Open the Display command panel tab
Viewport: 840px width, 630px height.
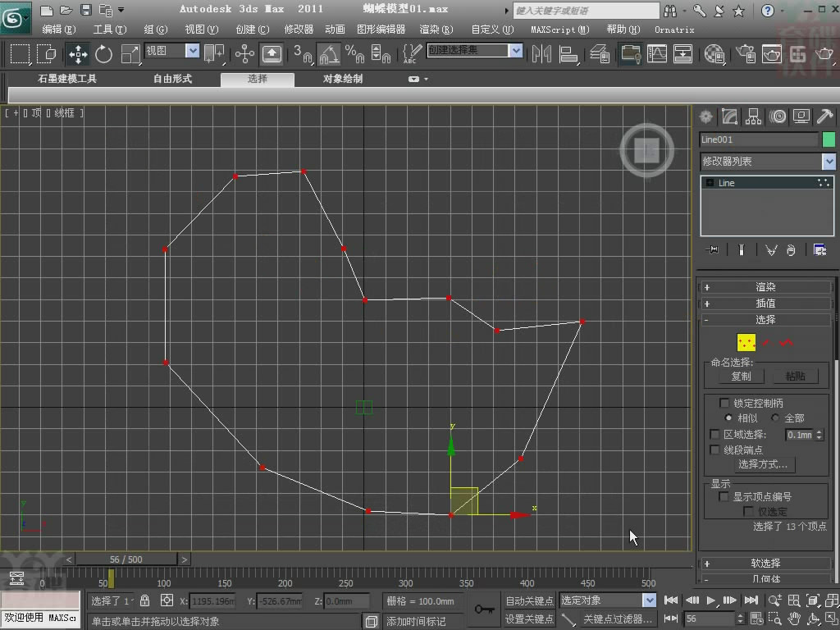pos(801,116)
